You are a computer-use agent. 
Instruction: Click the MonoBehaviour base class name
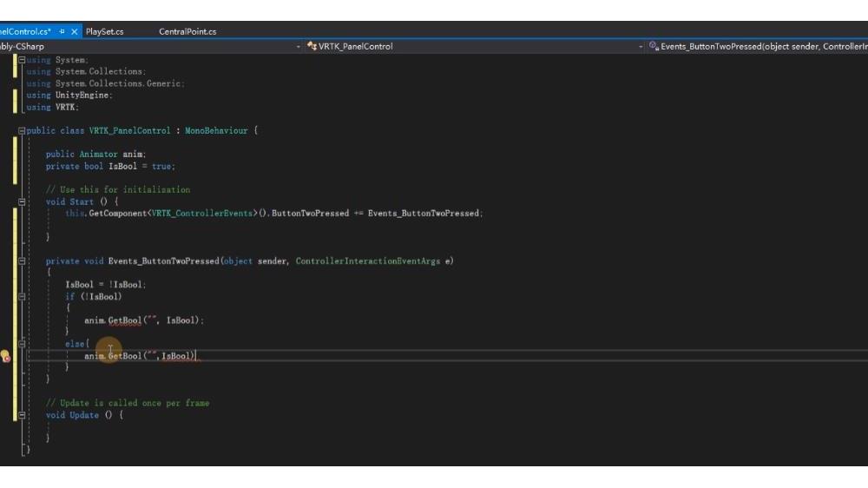coord(216,130)
